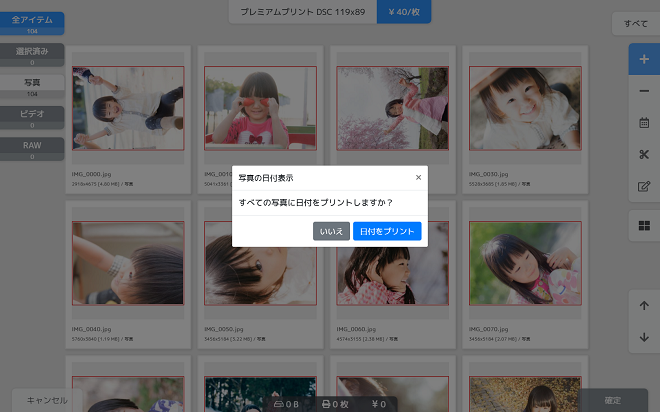Click the up arrow scroll icon

click(643, 305)
